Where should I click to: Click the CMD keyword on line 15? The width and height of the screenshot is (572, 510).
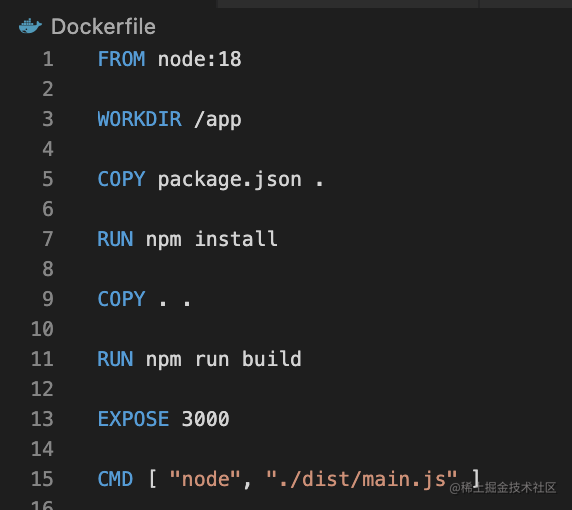pyautogui.click(x=115, y=479)
